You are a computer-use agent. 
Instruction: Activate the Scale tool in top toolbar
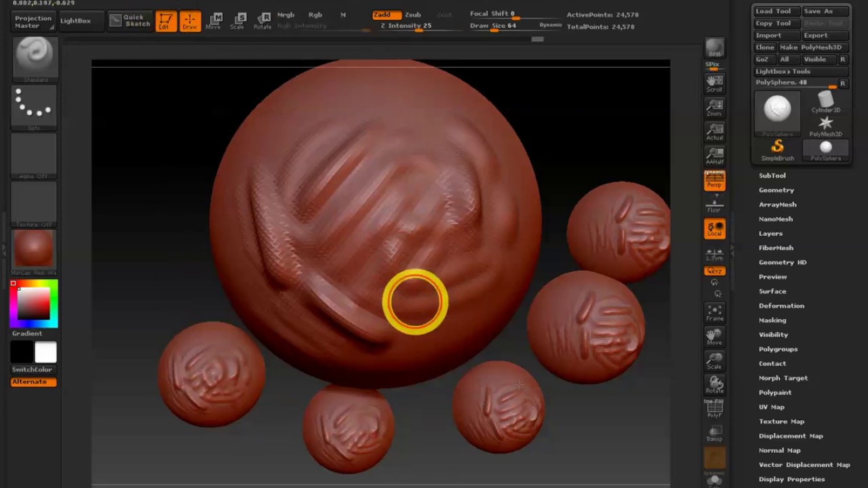[237, 21]
